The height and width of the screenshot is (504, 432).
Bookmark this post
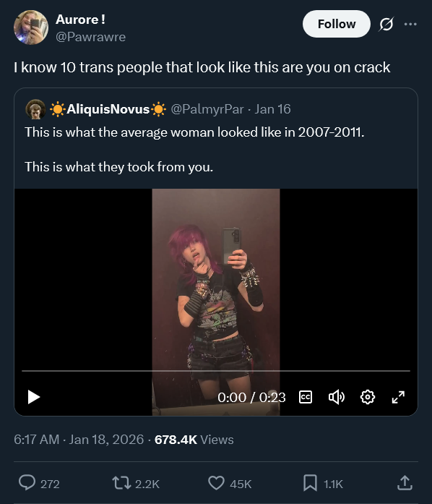pos(310,483)
